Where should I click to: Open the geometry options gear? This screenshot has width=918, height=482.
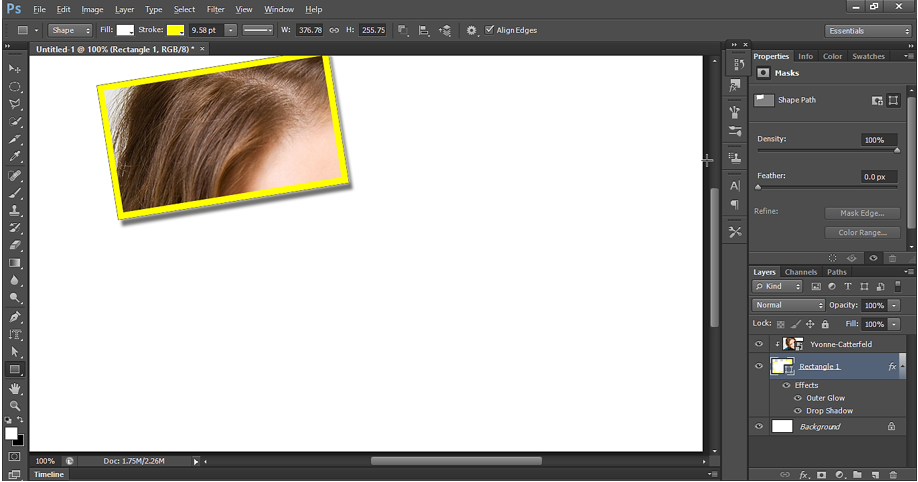(471, 30)
